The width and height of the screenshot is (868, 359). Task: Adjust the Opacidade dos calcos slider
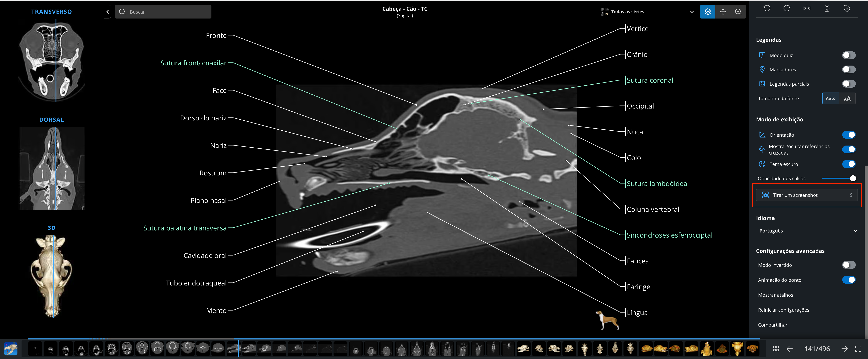point(838,178)
